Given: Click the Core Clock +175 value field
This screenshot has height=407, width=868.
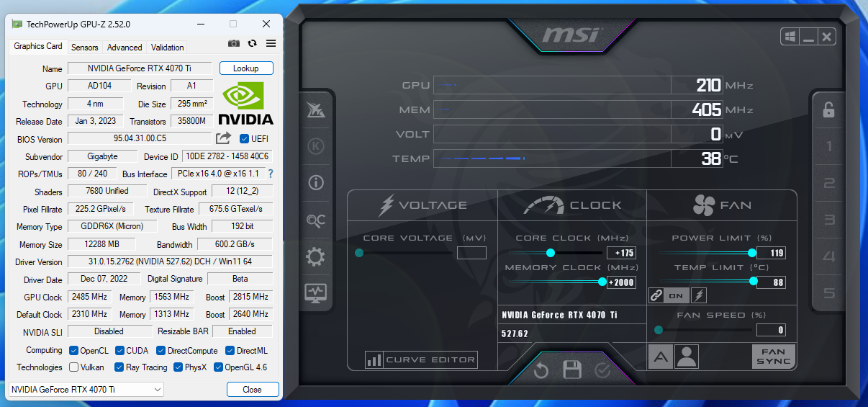Looking at the screenshot, I should point(621,253).
